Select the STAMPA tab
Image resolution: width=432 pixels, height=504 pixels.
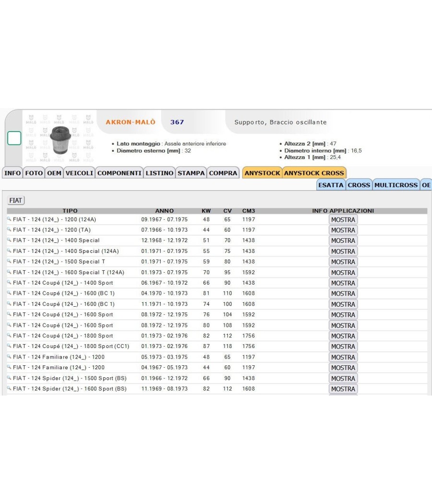[191, 173]
